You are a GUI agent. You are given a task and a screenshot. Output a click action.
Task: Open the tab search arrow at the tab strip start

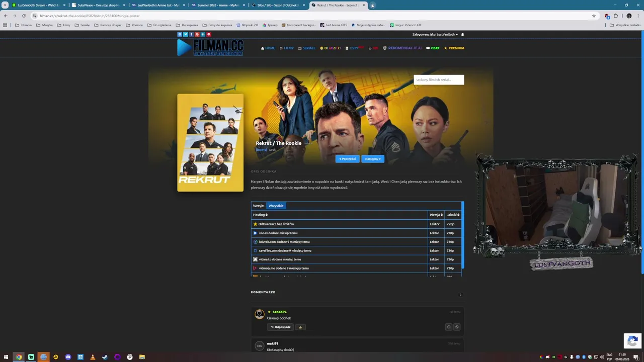(x=5, y=5)
